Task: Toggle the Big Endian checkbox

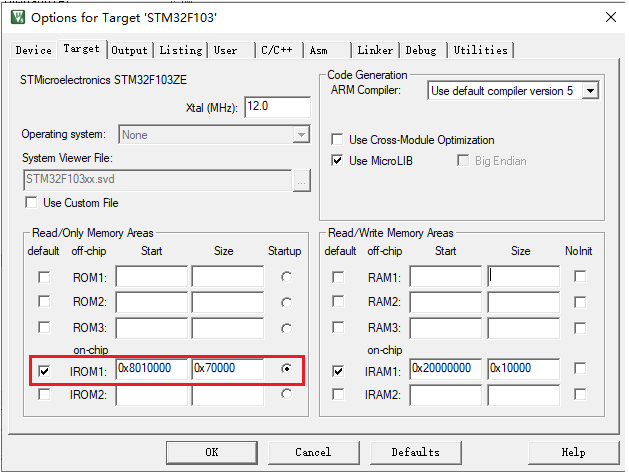Action: (463, 161)
